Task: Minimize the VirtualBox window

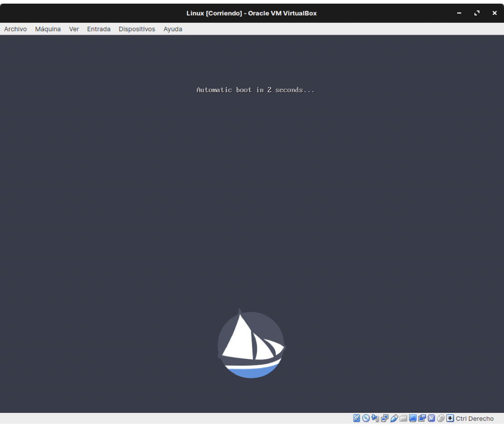Action: click(x=460, y=13)
